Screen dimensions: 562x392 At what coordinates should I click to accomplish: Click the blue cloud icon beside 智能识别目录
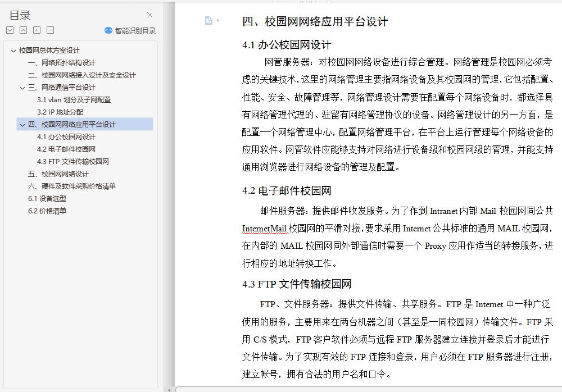(x=108, y=30)
